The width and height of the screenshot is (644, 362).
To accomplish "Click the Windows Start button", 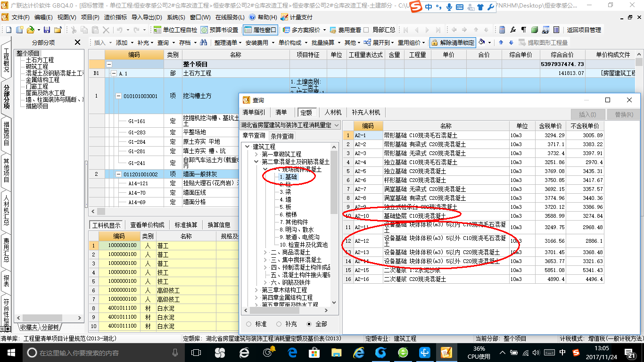I will coord(11,353).
